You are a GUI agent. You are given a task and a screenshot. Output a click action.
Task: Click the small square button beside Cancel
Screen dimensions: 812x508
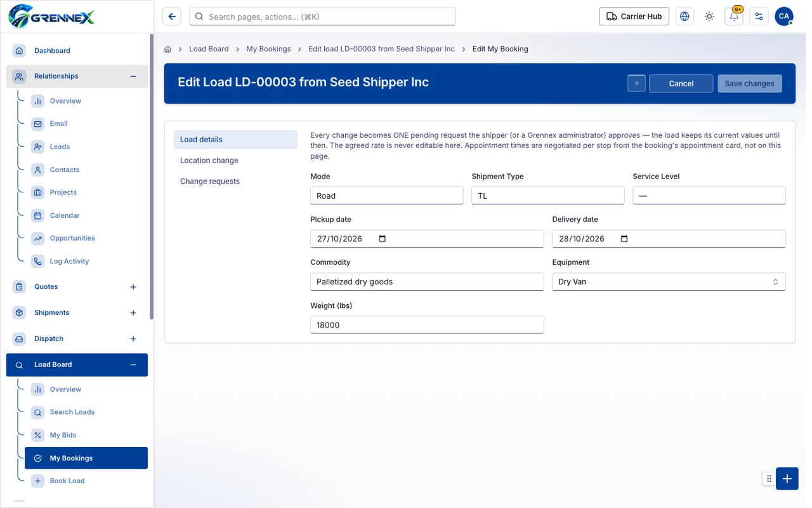coord(636,84)
